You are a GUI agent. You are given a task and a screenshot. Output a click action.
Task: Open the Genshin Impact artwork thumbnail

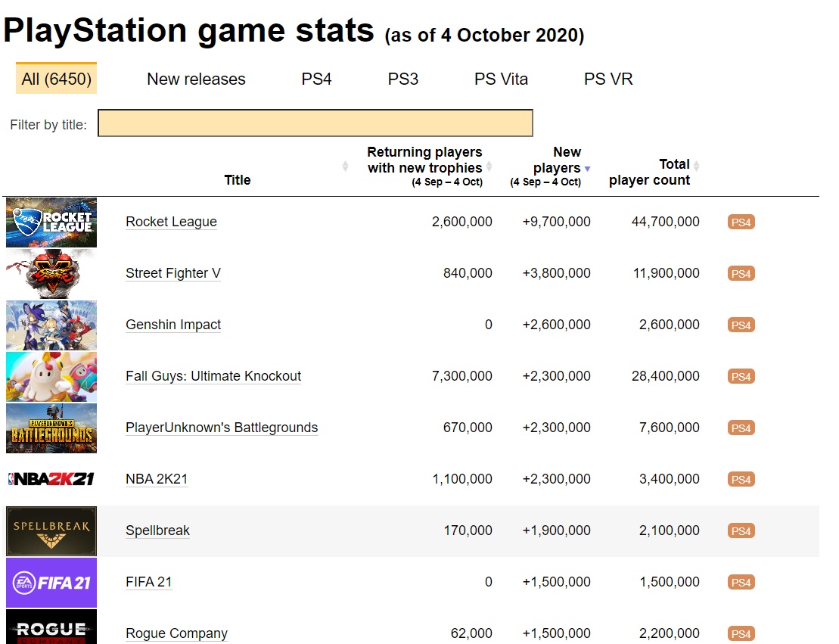[51, 325]
